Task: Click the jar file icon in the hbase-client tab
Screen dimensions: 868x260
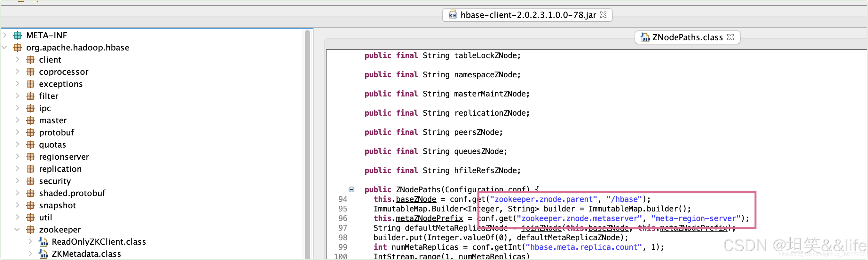Action: (453, 15)
